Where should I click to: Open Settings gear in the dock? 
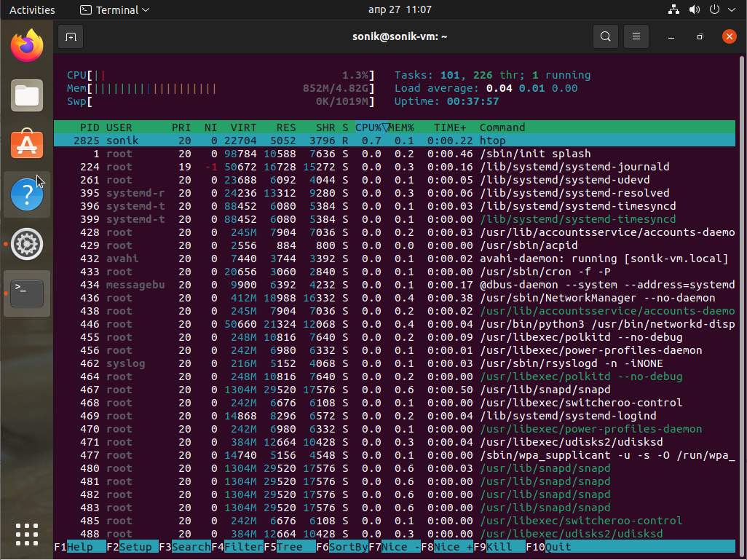[27, 244]
